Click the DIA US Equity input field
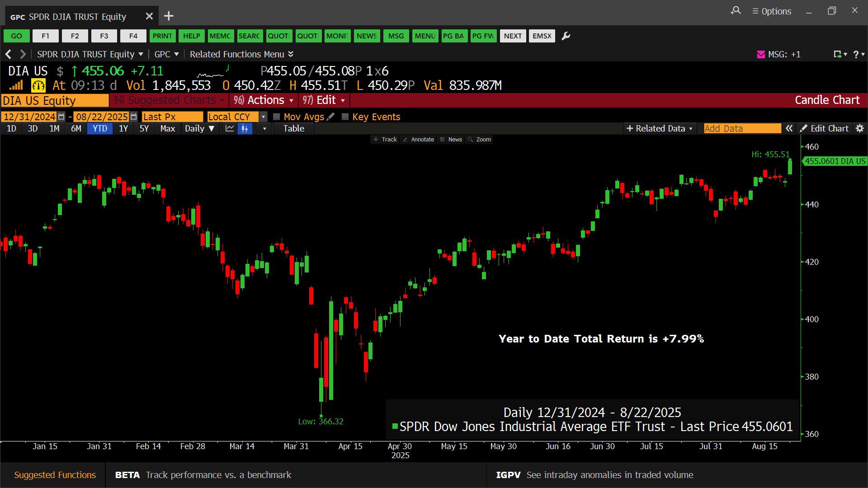868x488 pixels. (55, 100)
